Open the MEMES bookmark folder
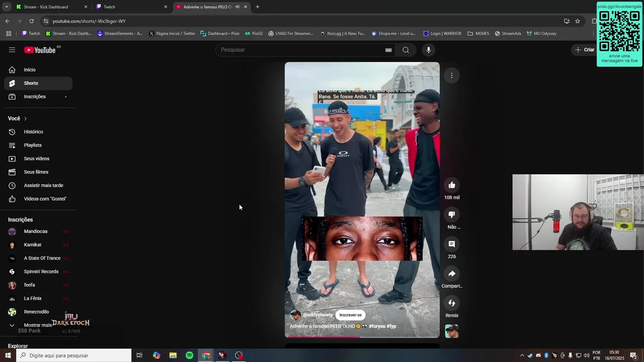The width and height of the screenshot is (644, 362). [478, 34]
